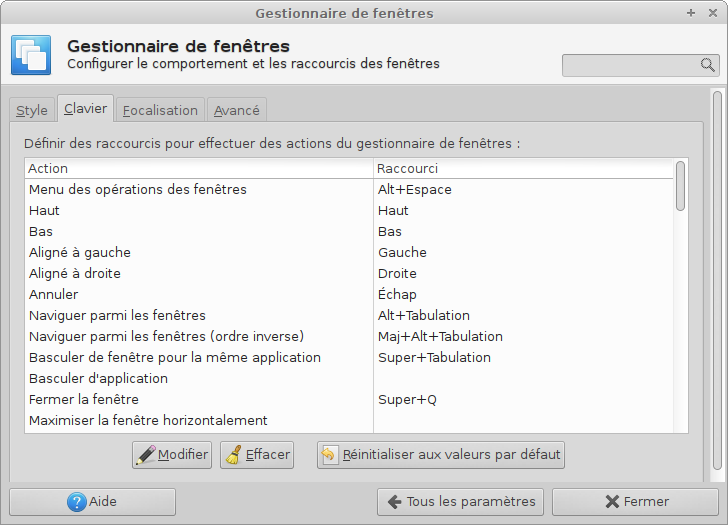Select 'Fermer la fenêtre' row
Viewport: 728px width, 525px height.
point(349,399)
